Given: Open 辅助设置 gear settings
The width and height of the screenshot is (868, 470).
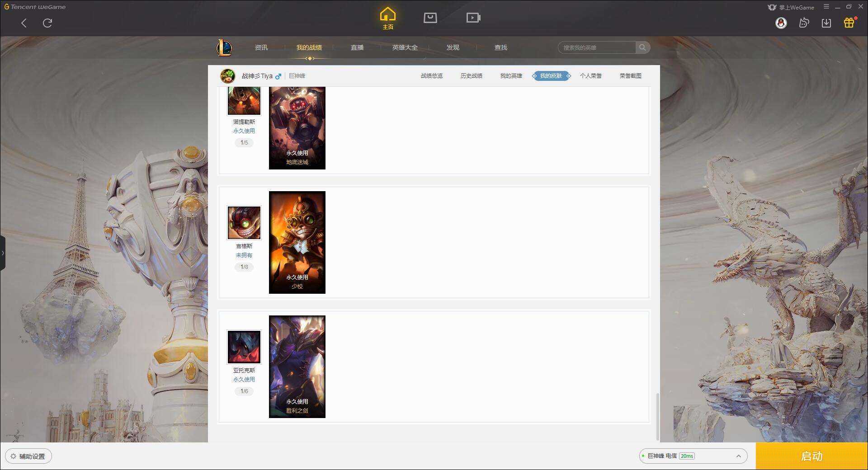Looking at the screenshot, I should point(28,456).
